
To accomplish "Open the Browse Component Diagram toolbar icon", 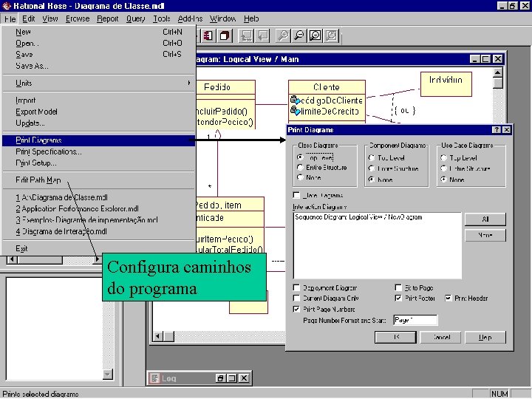I will coord(208,35).
